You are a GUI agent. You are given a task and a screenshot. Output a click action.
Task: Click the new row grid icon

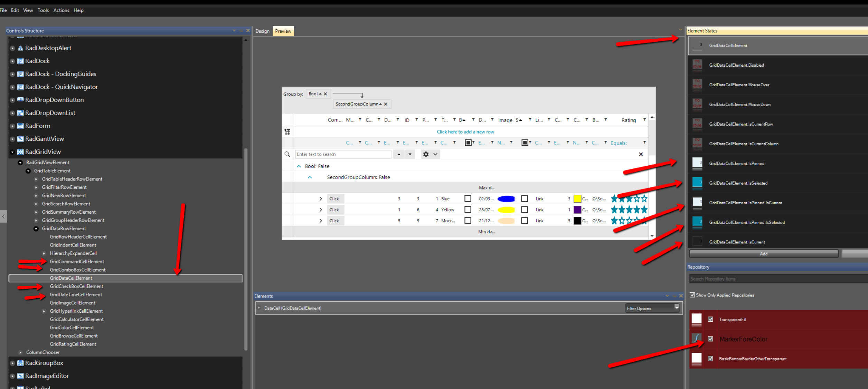(287, 132)
